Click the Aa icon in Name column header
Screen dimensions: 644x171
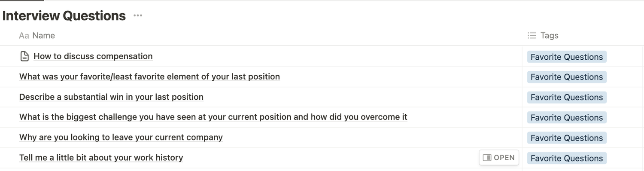pyautogui.click(x=24, y=36)
